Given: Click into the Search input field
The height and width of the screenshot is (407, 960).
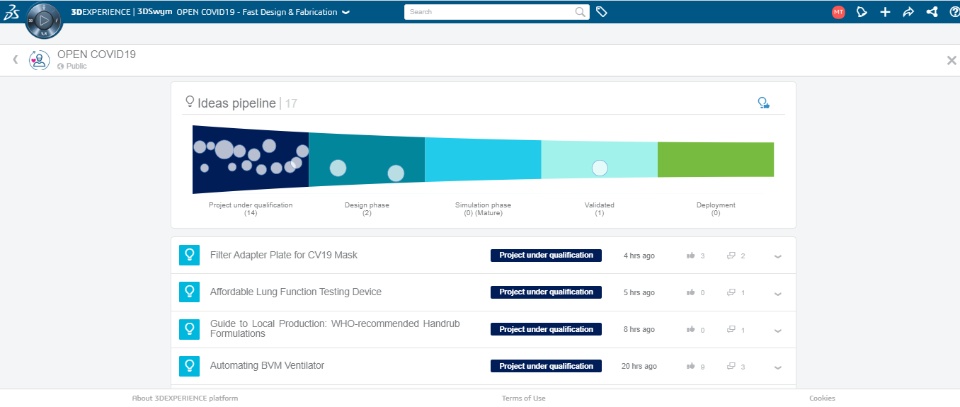Looking at the screenshot, I should tap(492, 12).
